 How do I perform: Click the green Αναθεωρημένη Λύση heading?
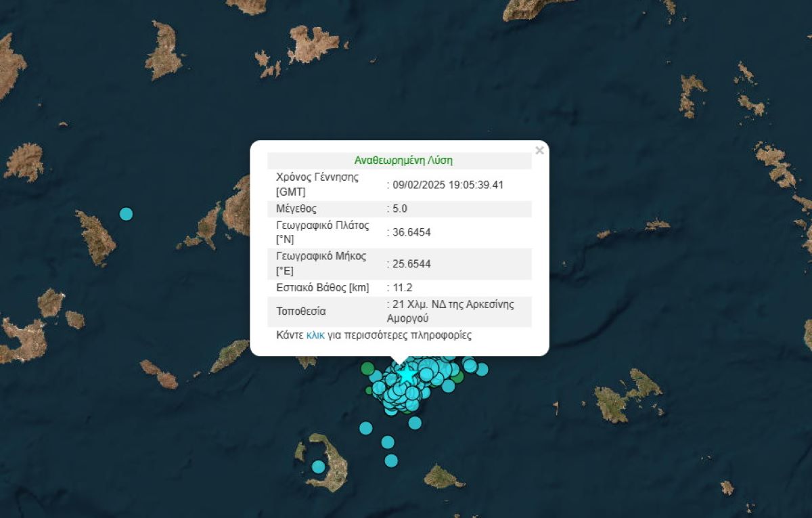click(403, 160)
